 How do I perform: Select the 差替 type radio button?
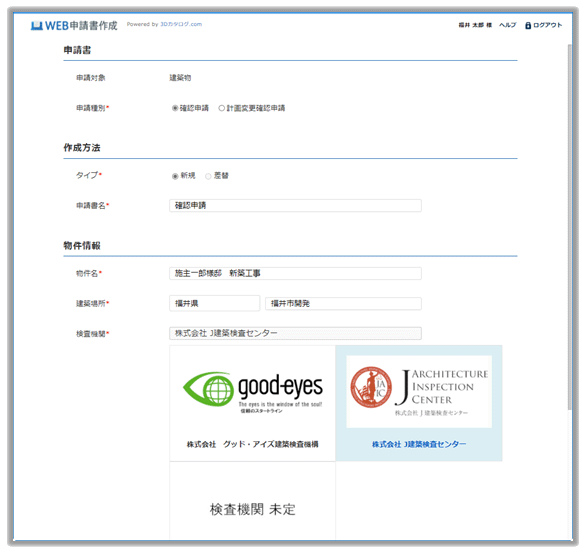(208, 176)
